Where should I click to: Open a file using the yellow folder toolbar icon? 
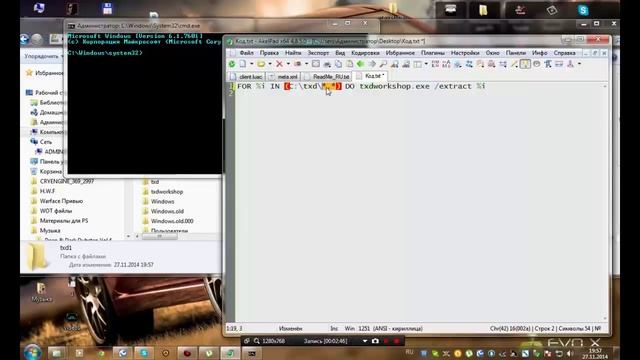261,64
